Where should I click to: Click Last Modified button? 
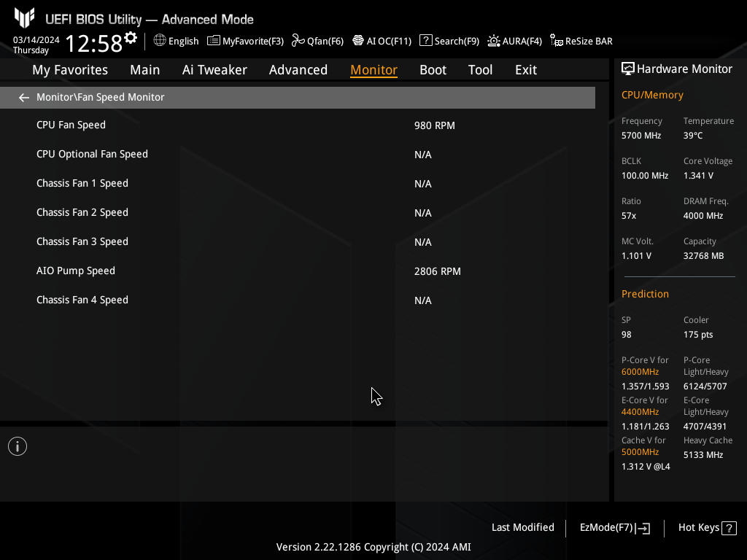pyautogui.click(x=522, y=528)
